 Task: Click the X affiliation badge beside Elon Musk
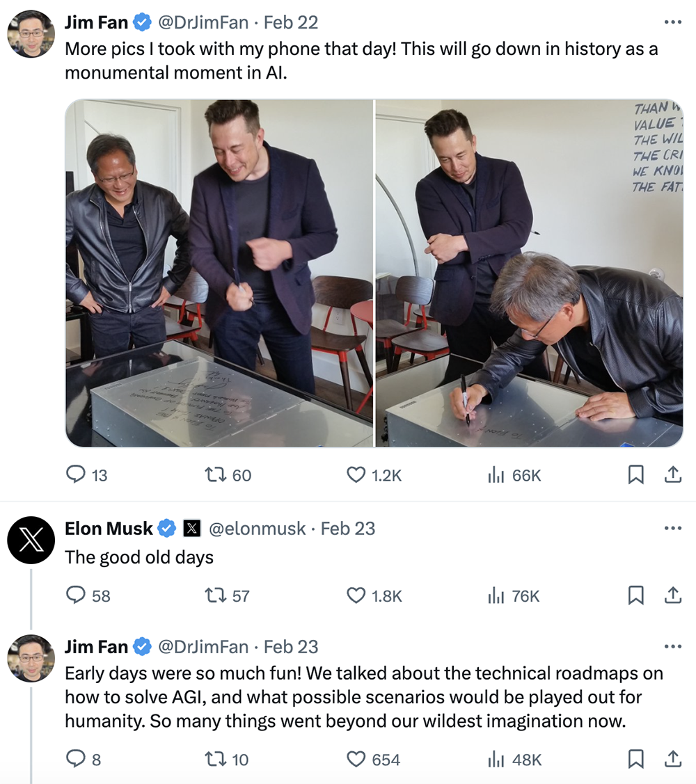(x=192, y=529)
